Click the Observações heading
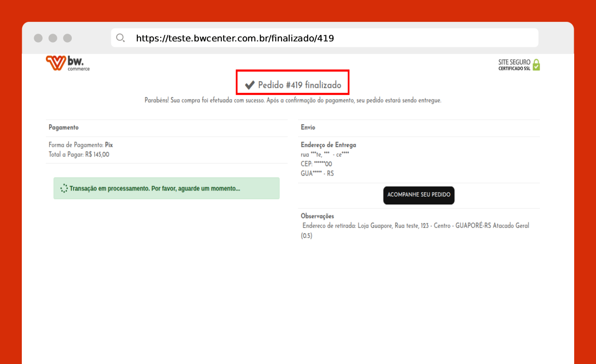596x364 pixels. pyautogui.click(x=317, y=216)
